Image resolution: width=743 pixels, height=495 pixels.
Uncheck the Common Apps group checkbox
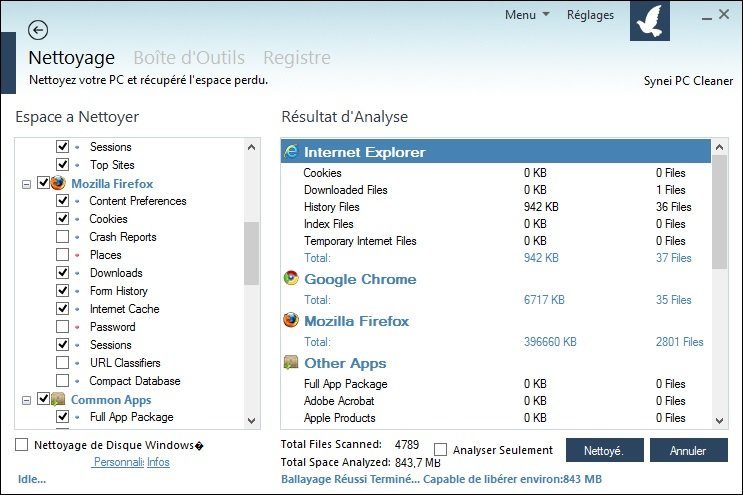click(44, 398)
